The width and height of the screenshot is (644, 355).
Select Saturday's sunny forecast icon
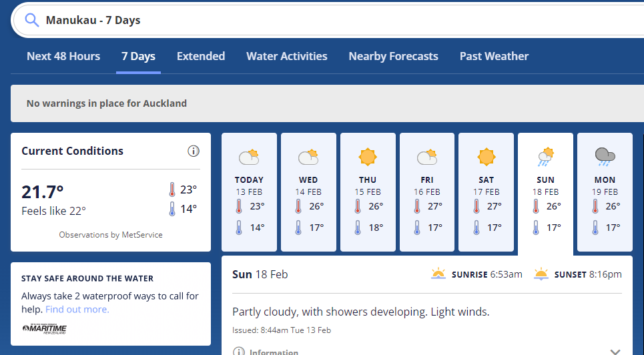487,157
